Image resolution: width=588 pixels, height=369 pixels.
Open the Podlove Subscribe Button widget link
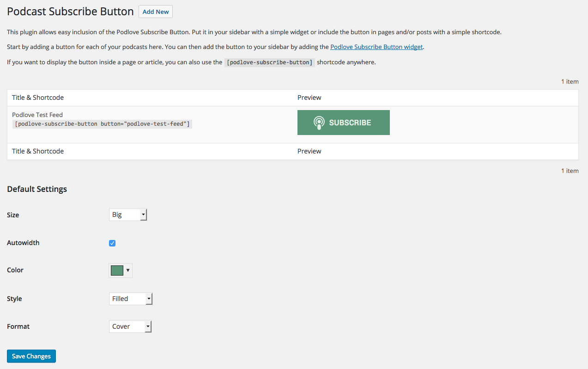376,47
